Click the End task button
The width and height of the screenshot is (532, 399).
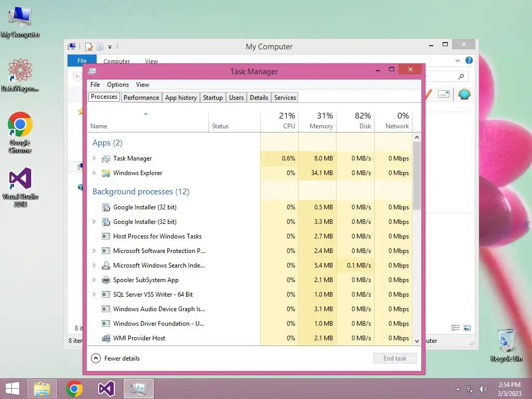pos(395,358)
